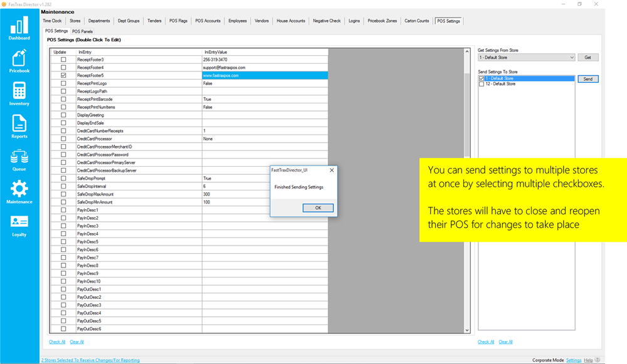The image size is (627, 364).
Task: Switch to the Employees tab
Action: click(x=238, y=21)
